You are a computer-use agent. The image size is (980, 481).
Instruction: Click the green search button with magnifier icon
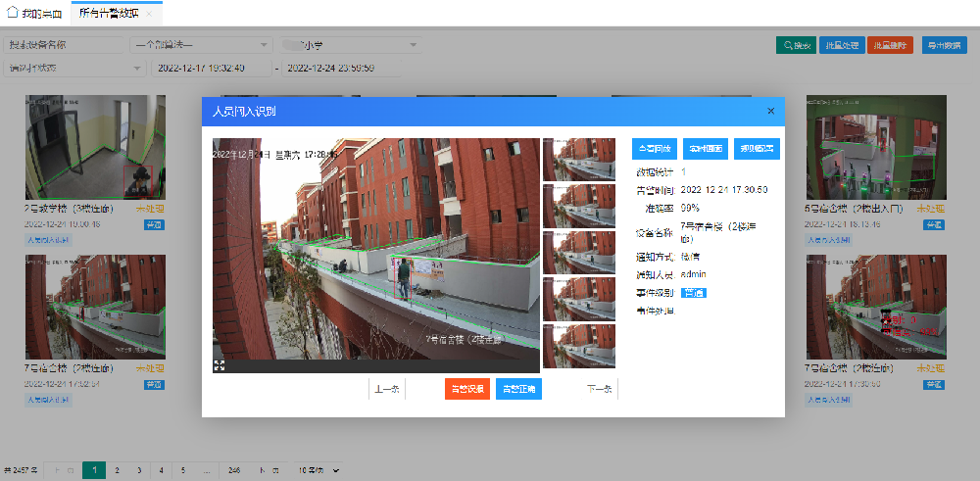pos(796,45)
